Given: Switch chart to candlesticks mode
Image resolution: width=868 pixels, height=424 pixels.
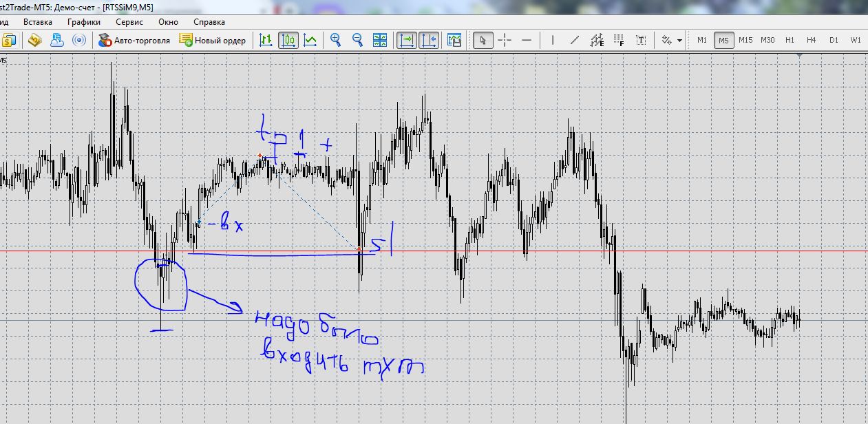Looking at the screenshot, I should (x=288, y=40).
